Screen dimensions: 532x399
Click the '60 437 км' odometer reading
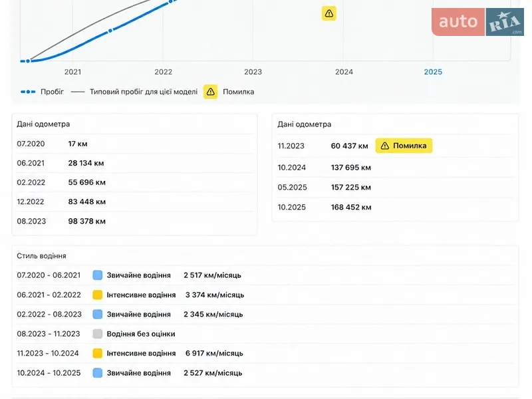coord(350,146)
